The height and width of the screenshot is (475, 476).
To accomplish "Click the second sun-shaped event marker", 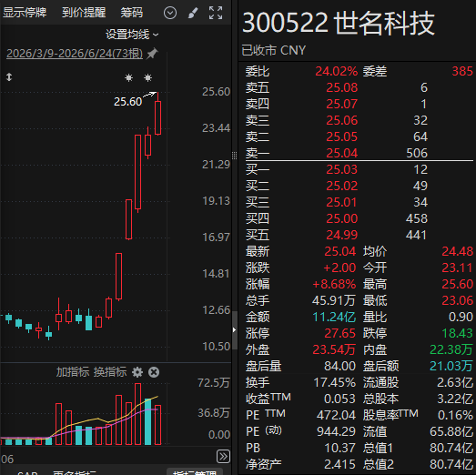I will pyautogui.click(x=147, y=77).
